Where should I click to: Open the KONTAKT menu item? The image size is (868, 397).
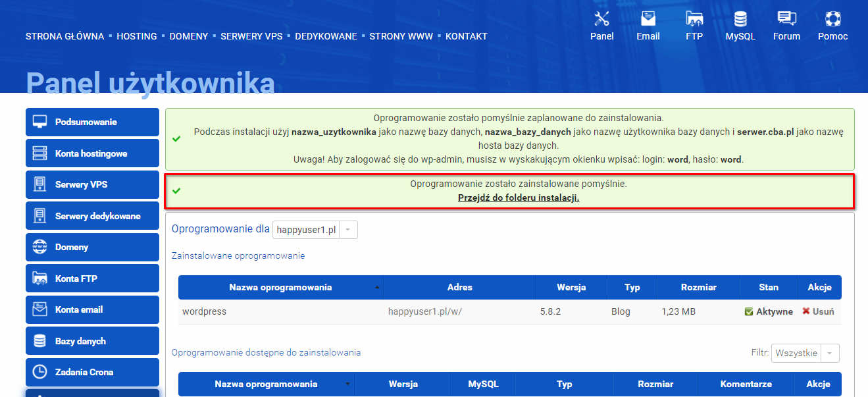click(x=467, y=36)
